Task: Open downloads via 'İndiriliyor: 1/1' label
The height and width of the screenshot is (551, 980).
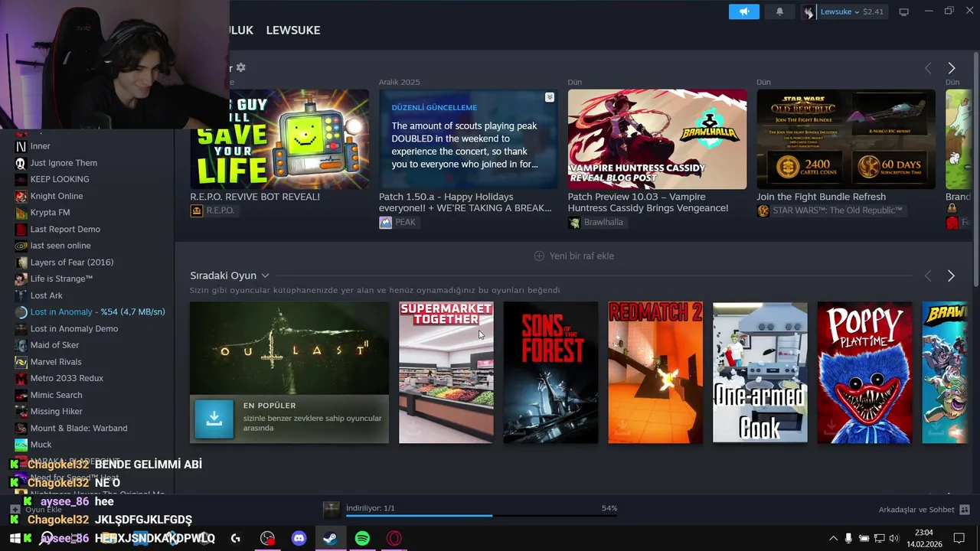Action: point(371,508)
